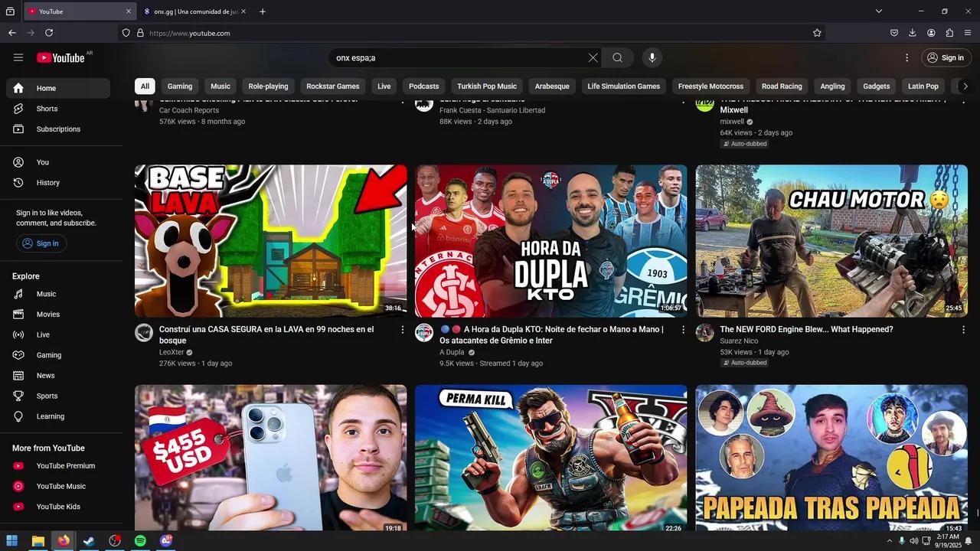Open YouTube Premium link

[x=58, y=466]
